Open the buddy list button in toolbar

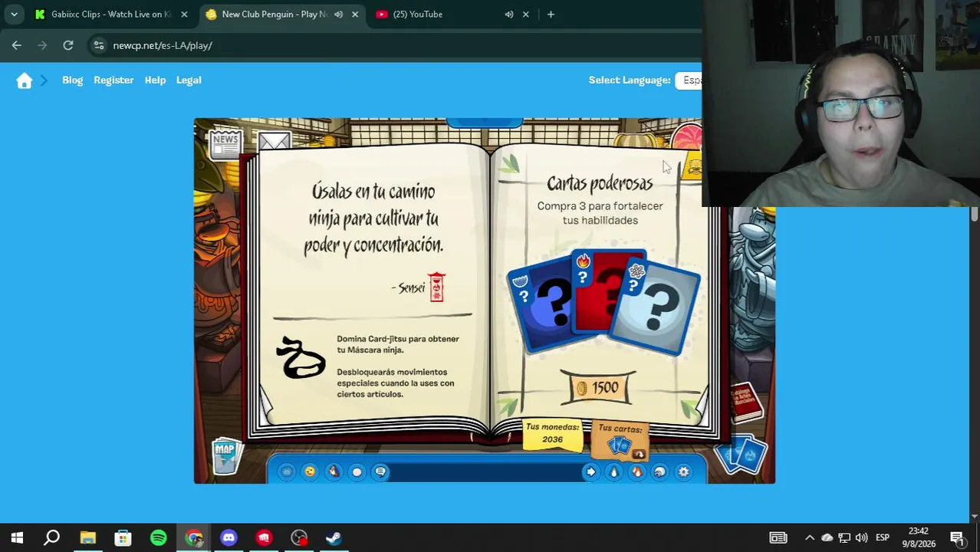point(636,472)
